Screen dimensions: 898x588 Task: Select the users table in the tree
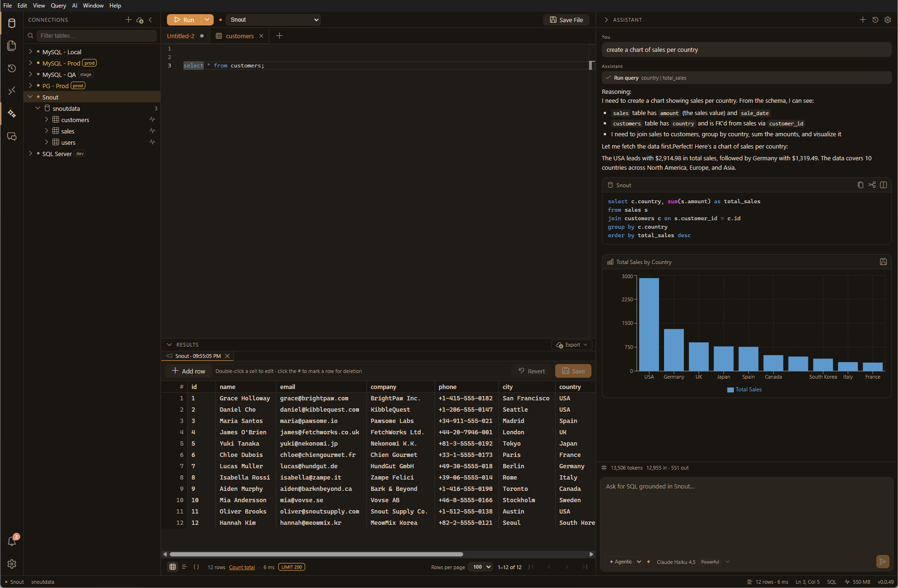68,142
